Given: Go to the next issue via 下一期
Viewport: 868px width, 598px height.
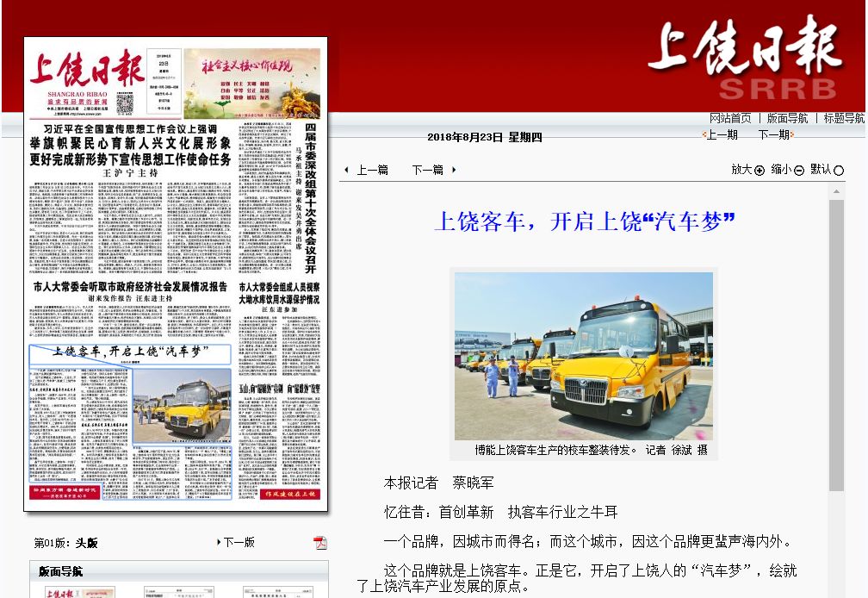Looking at the screenshot, I should click(x=776, y=134).
